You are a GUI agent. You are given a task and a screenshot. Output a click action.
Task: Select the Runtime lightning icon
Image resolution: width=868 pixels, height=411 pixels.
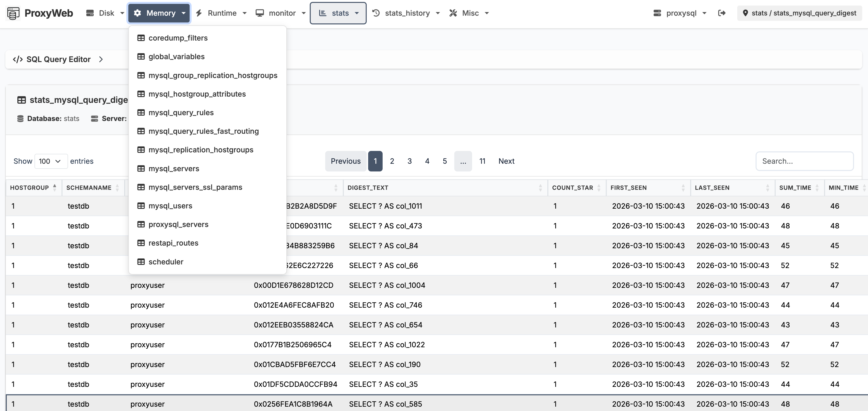pyautogui.click(x=199, y=13)
